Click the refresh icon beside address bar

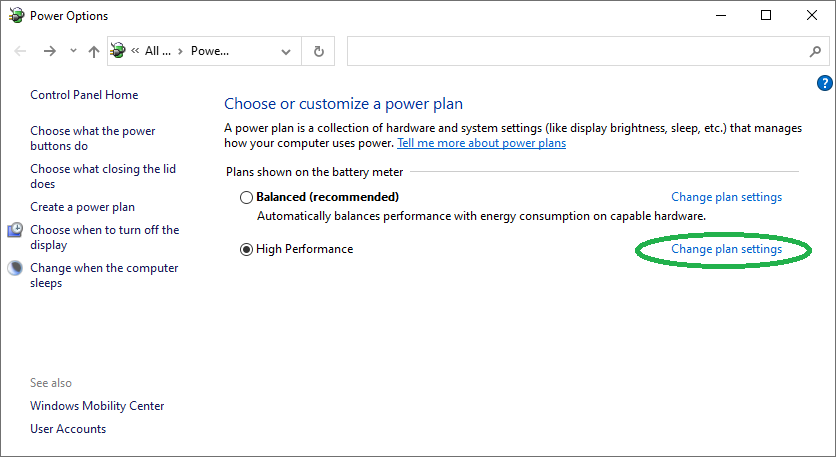click(318, 51)
